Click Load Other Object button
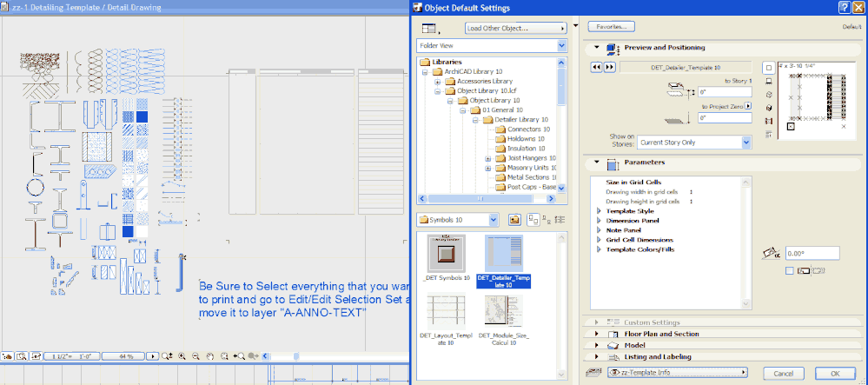 [x=516, y=28]
